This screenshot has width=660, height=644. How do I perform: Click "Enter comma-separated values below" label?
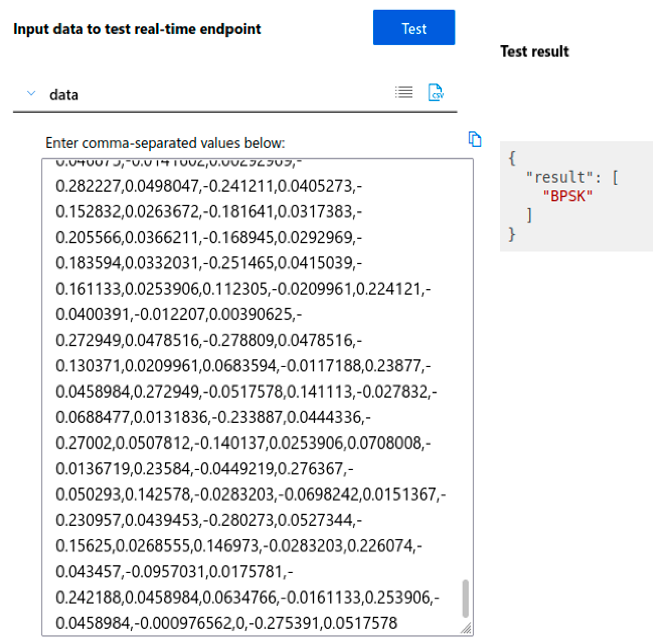click(165, 143)
